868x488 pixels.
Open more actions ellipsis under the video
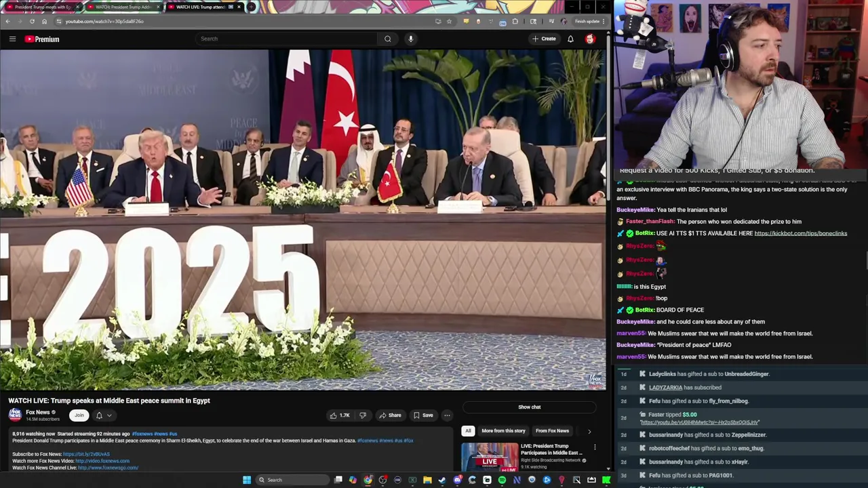[447, 415]
